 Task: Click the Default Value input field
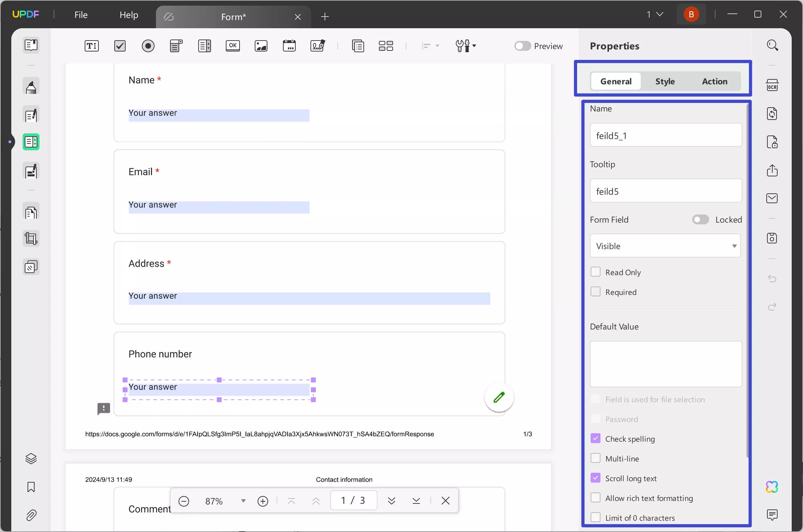665,363
